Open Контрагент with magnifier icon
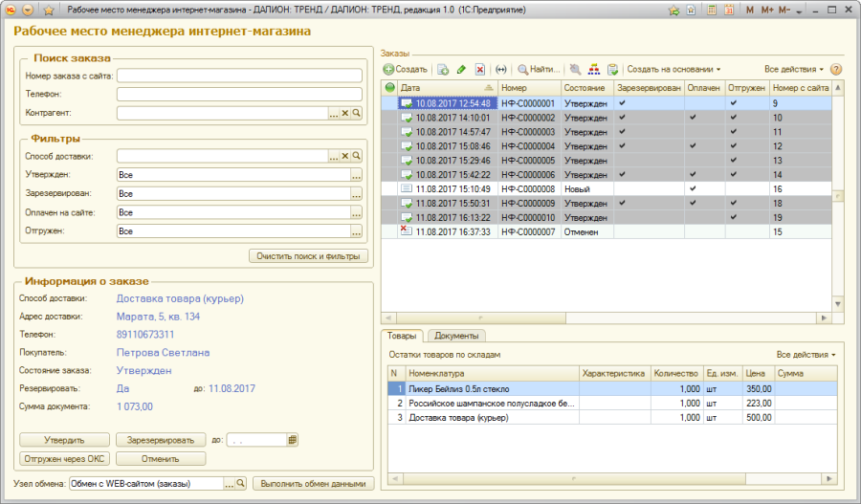Image resolution: width=861 pixels, height=504 pixels. 357,113
